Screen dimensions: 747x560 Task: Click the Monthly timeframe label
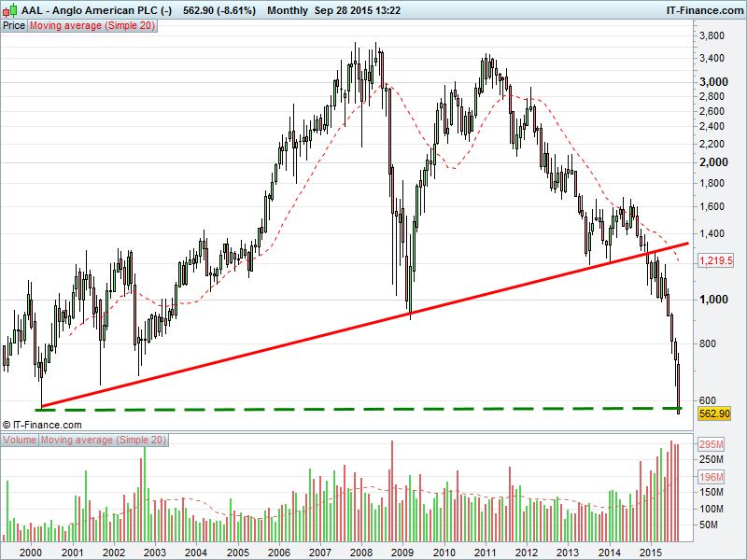click(288, 10)
